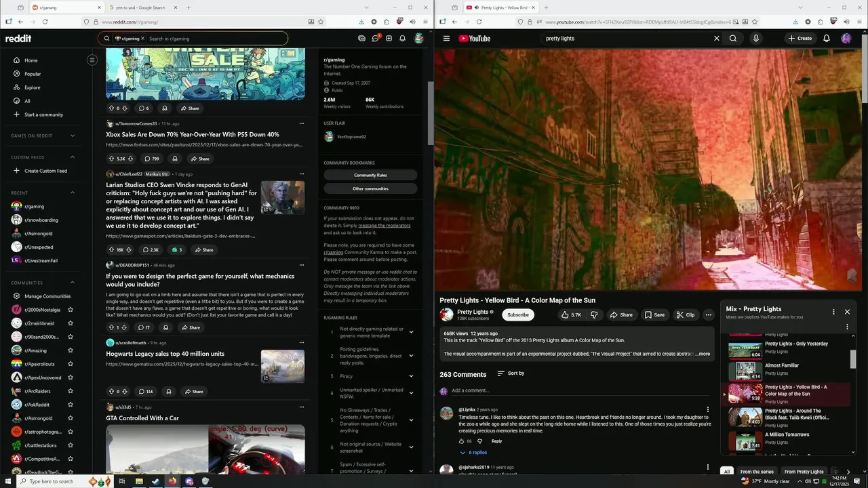868x488 pixels.
Task: Select From Pretty Lights filter chip
Action: tap(804, 472)
